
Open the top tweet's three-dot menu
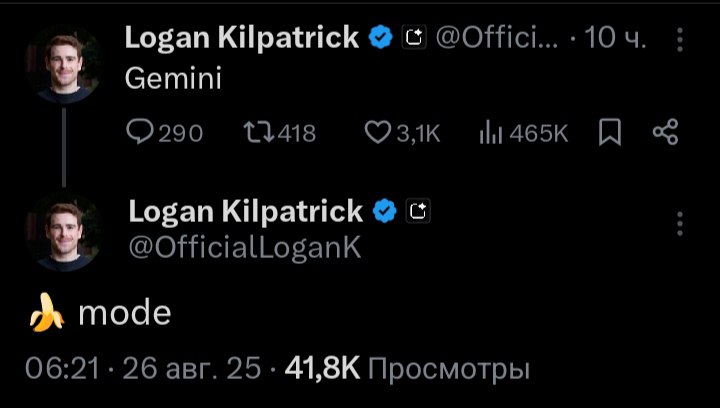680,39
